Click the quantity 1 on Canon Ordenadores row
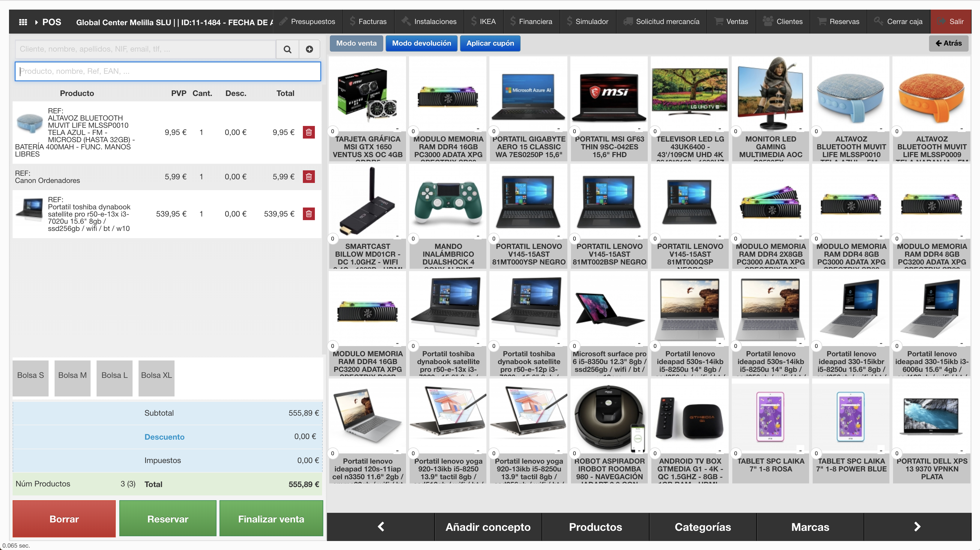 pyautogui.click(x=201, y=177)
